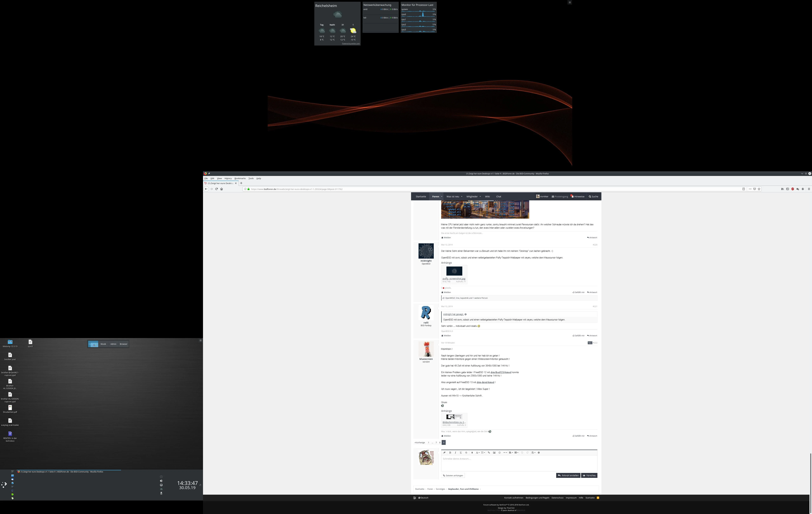Click the Vorschau button
The height and width of the screenshot is (514, 812).
pyautogui.click(x=589, y=476)
